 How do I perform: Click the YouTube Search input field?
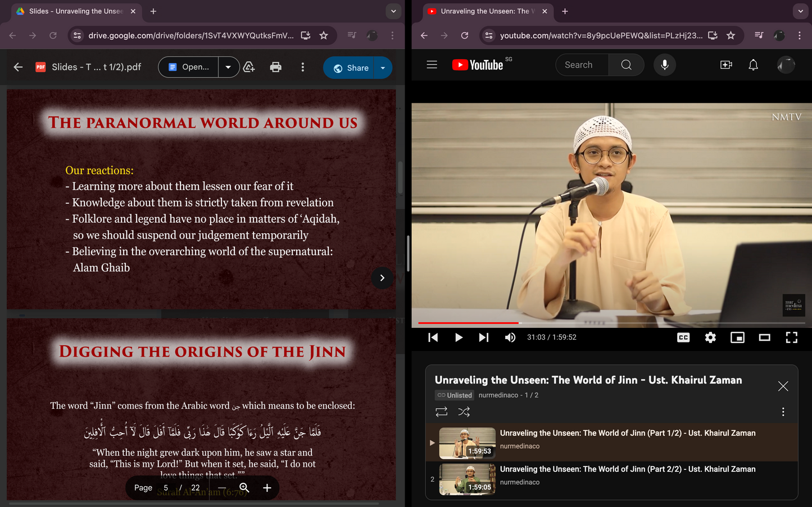tap(582, 65)
